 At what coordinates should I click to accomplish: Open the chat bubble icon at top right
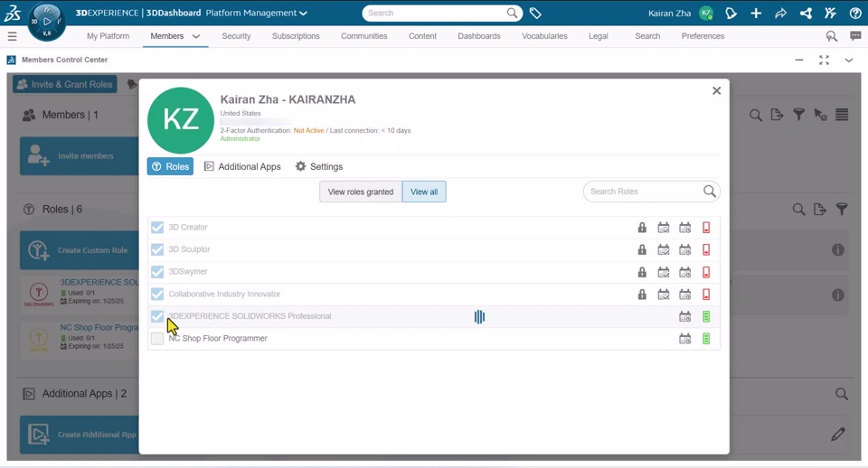[855, 36]
